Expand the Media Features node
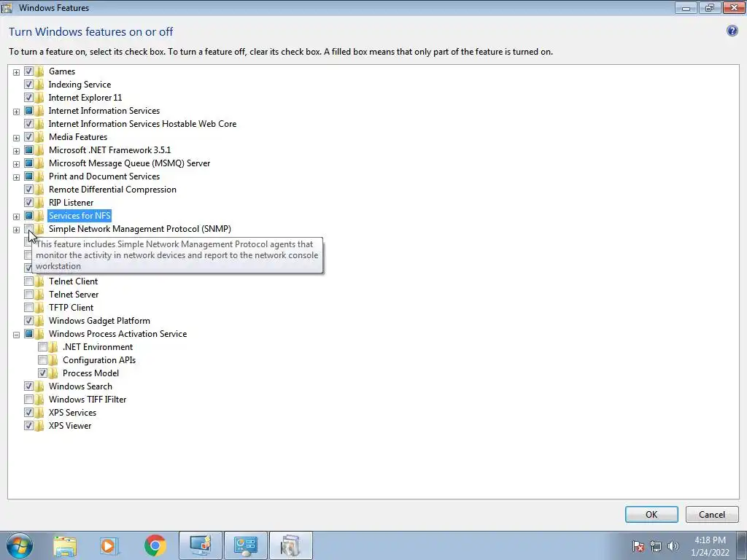Image resolution: width=747 pixels, height=560 pixels. click(x=16, y=138)
